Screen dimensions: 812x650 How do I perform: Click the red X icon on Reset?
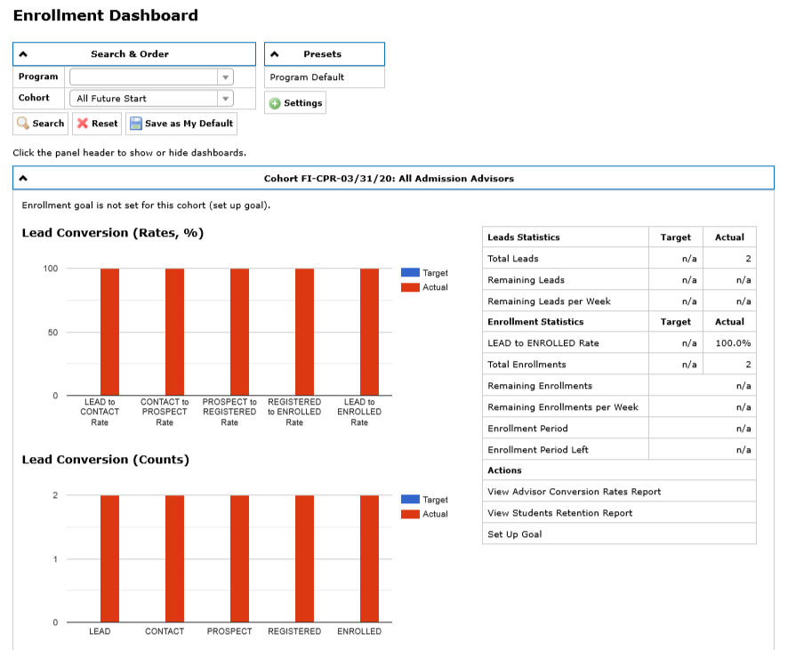(83, 124)
